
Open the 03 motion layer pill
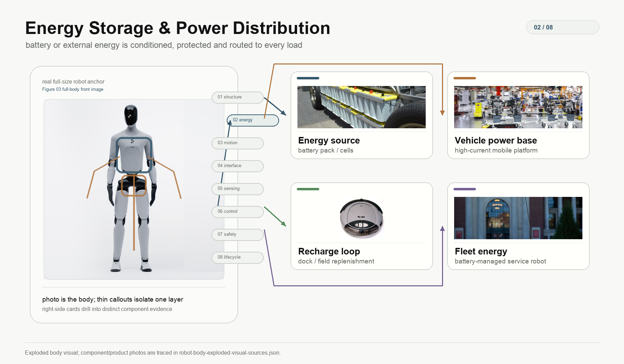tap(237, 143)
